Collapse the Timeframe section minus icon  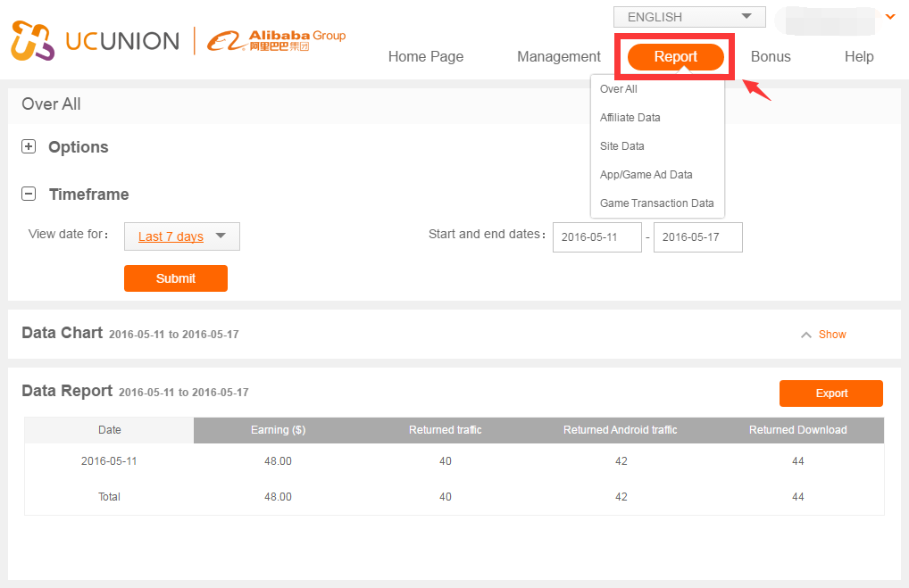click(x=29, y=194)
